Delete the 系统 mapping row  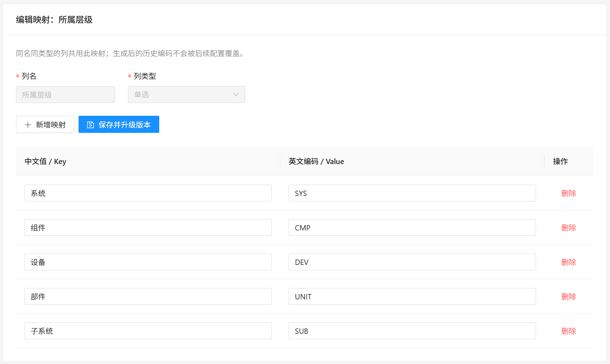click(568, 193)
